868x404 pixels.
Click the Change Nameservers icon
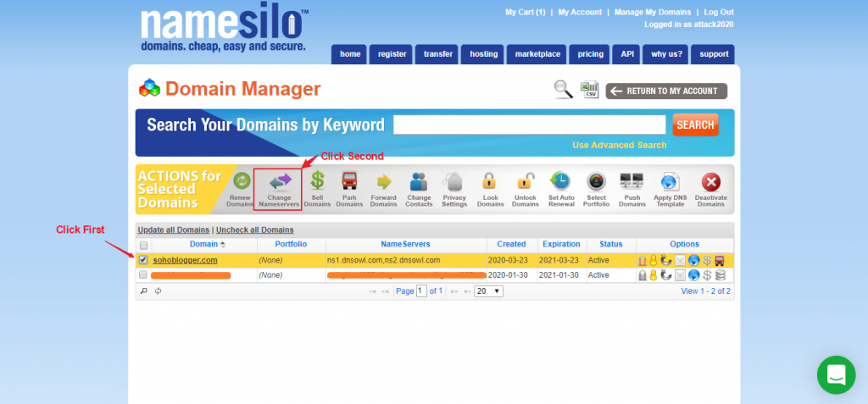(x=279, y=181)
